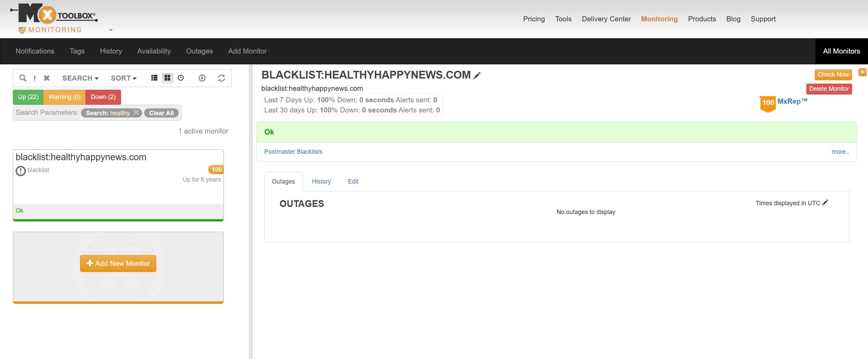Select the blacklist:healthyhappynews.com card title
868x359 pixels.
(x=81, y=157)
